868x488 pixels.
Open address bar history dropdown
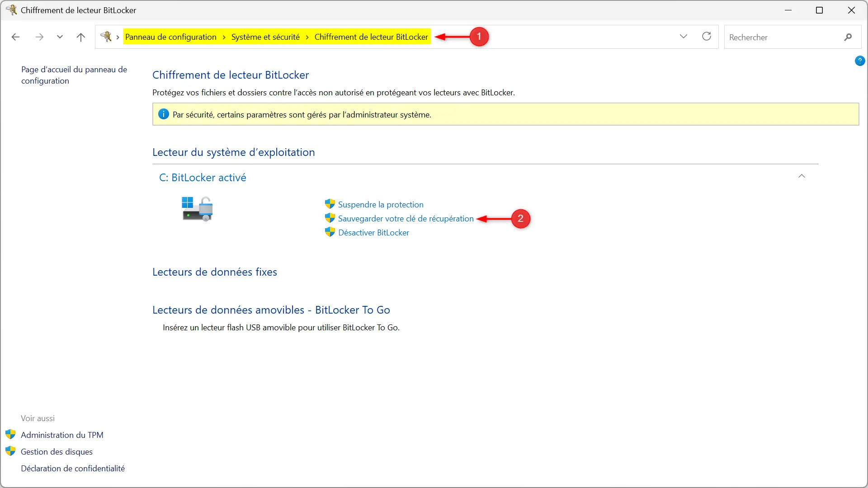(x=684, y=37)
